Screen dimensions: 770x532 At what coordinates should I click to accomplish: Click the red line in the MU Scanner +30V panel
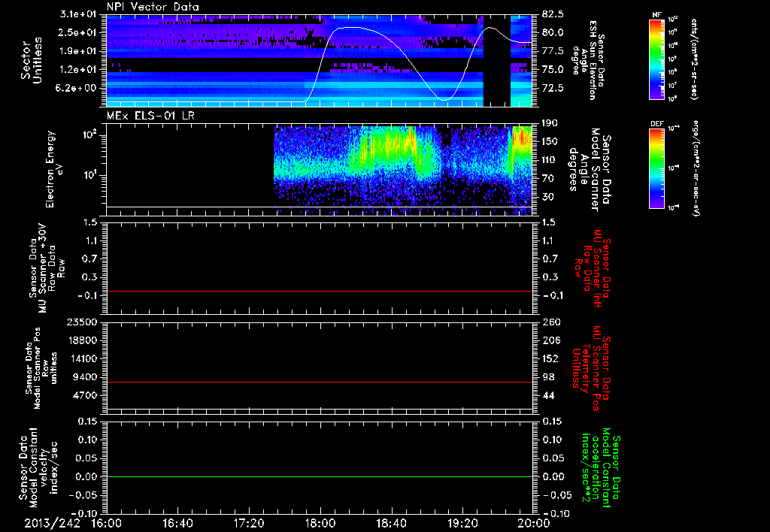[x=319, y=291]
